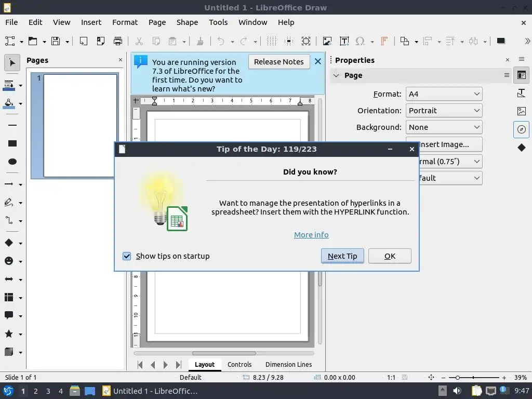
Task: Expand the hidden toolbar items chevron
Action: click(527, 41)
